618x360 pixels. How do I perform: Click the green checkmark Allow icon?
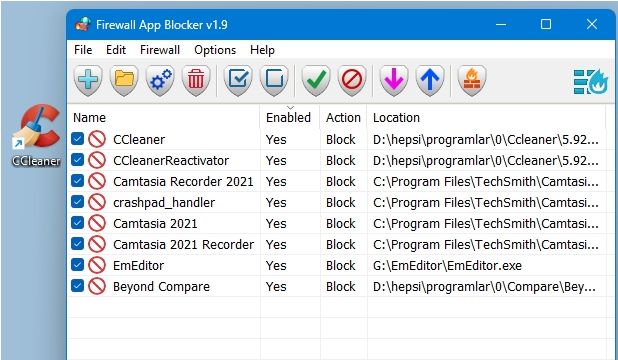coord(316,80)
